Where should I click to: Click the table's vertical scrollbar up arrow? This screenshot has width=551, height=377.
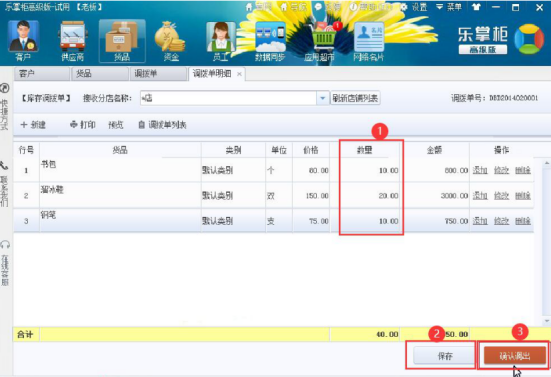(x=546, y=163)
